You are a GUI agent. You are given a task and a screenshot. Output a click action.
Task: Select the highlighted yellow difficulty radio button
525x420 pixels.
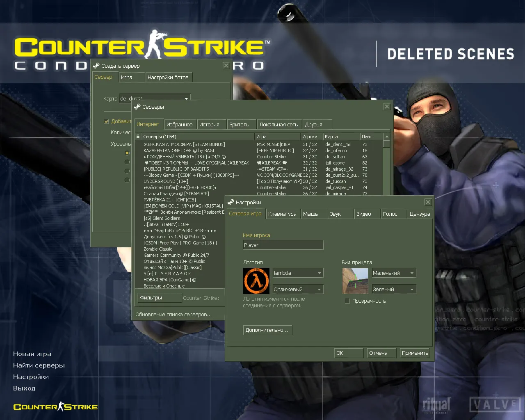click(x=127, y=153)
